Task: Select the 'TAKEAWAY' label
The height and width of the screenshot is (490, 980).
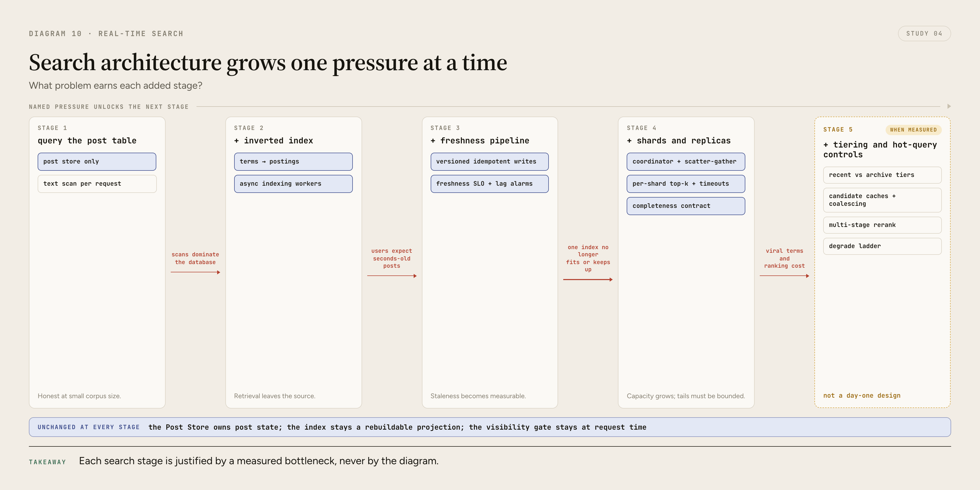Action: pos(47,462)
